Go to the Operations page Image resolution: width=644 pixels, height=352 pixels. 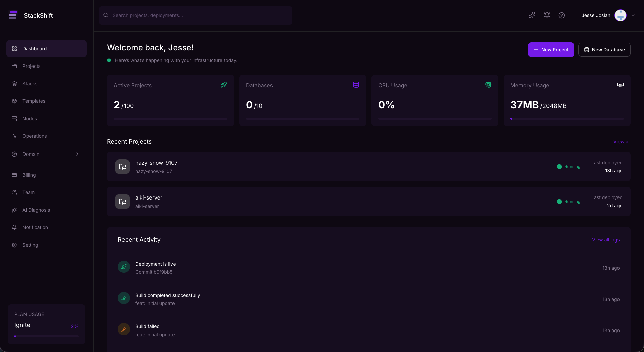click(x=35, y=136)
